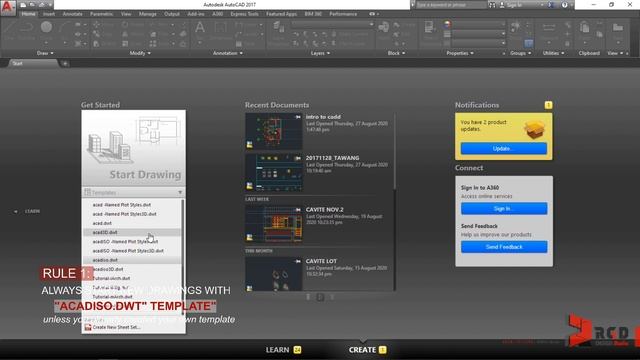
Task: Open the Sign In dropdown in title bar
Action: click(542, 5)
